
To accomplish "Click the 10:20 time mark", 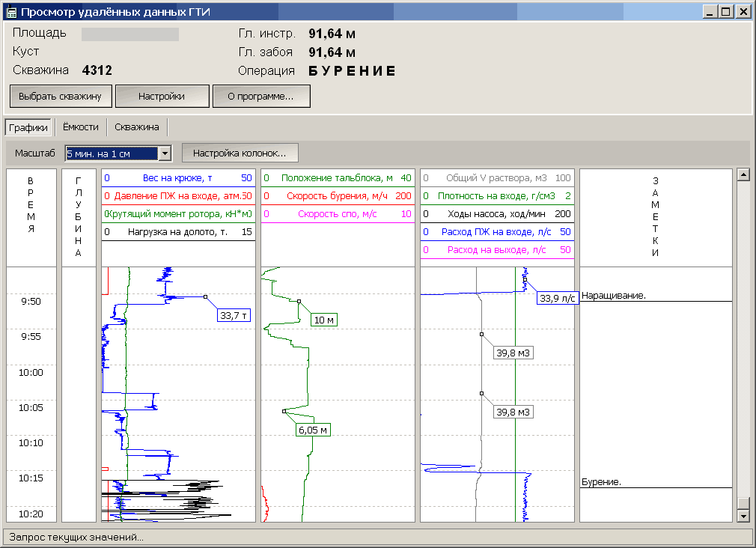I will click(31, 514).
